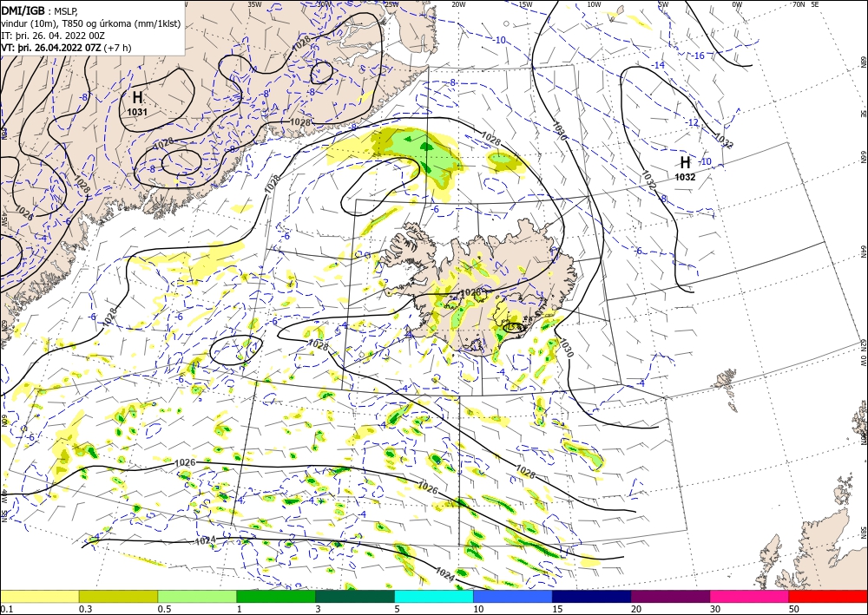Click the '20' legend tick label
Viewport: 868px width, 615px height.
[636, 609]
